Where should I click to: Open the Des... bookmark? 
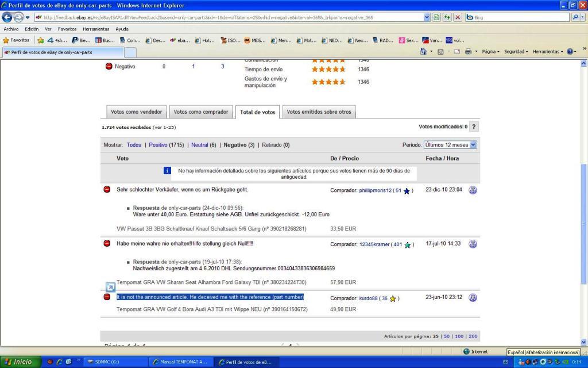(155, 40)
